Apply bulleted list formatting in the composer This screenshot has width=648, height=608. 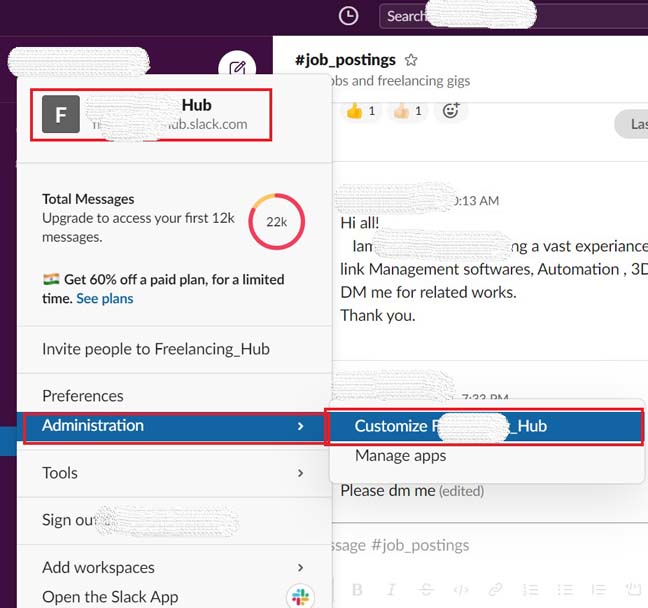click(x=565, y=589)
